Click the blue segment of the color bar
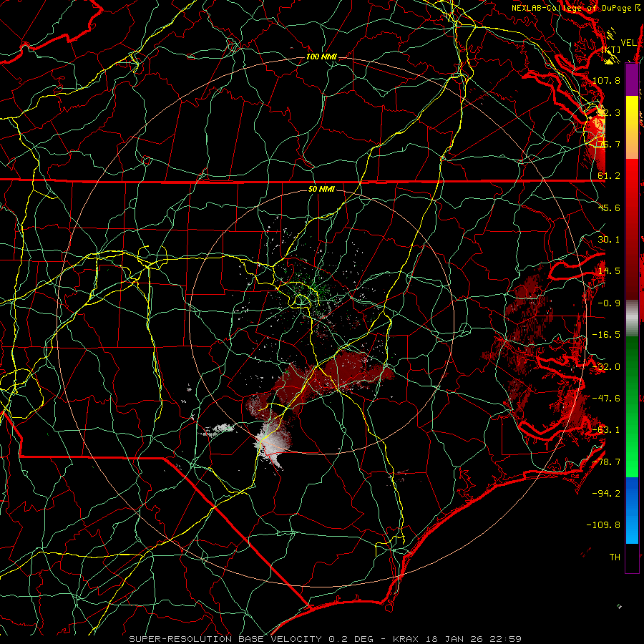 point(632,510)
